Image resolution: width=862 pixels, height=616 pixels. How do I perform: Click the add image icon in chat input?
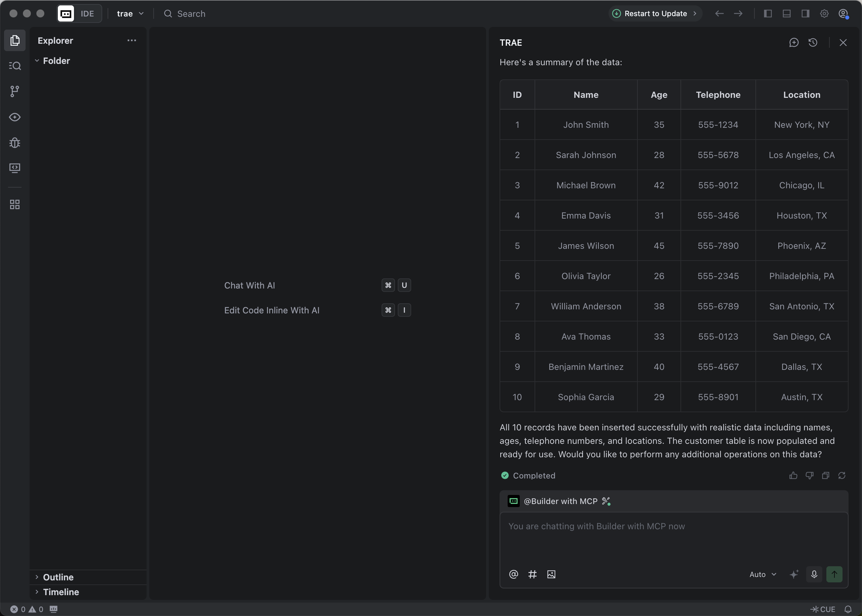[551, 574]
